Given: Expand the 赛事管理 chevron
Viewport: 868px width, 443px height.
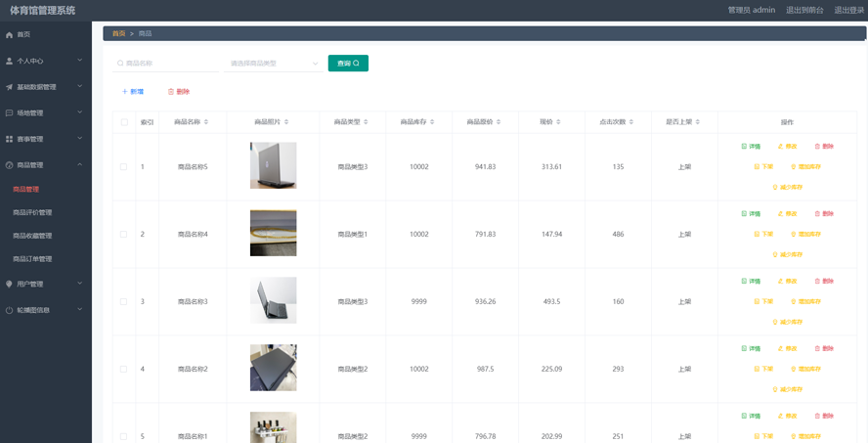Looking at the screenshot, I should coord(80,139).
